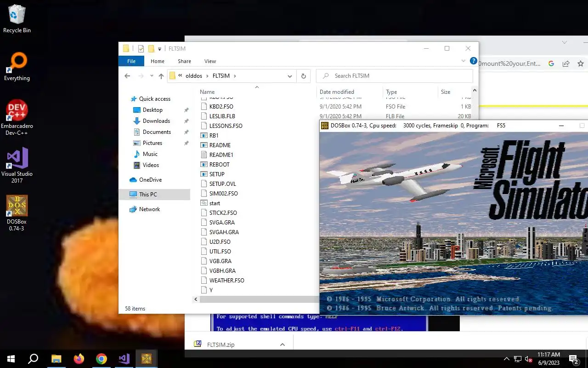
Task: Select the README file
Action: pos(220,145)
